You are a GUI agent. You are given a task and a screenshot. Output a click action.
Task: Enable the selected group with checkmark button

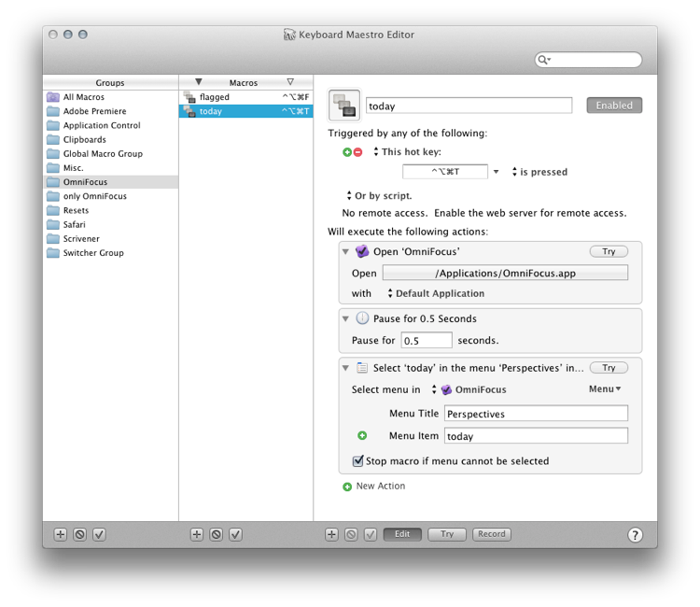point(99,534)
